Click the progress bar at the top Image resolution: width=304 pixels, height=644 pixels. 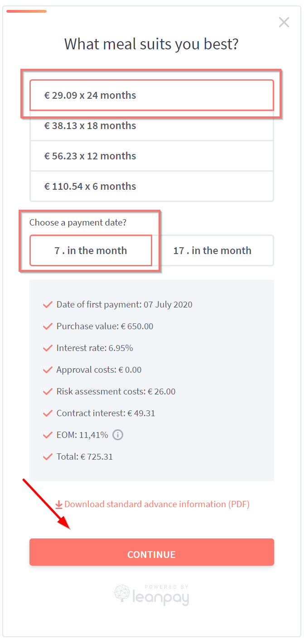[26, 11]
